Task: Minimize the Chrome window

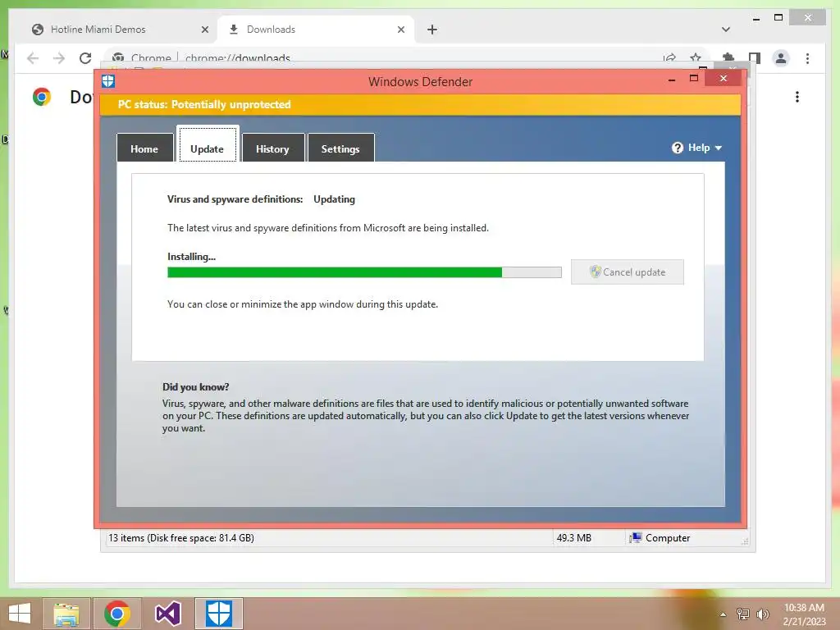Action: click(756, 18)
